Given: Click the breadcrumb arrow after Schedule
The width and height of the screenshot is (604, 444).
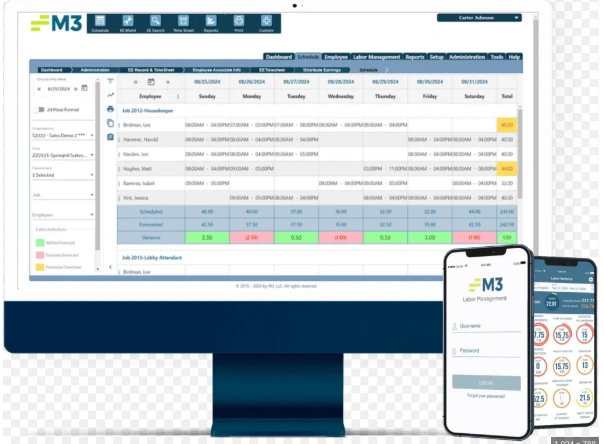Looking at the screenshot, I should [x=387, y=70].
